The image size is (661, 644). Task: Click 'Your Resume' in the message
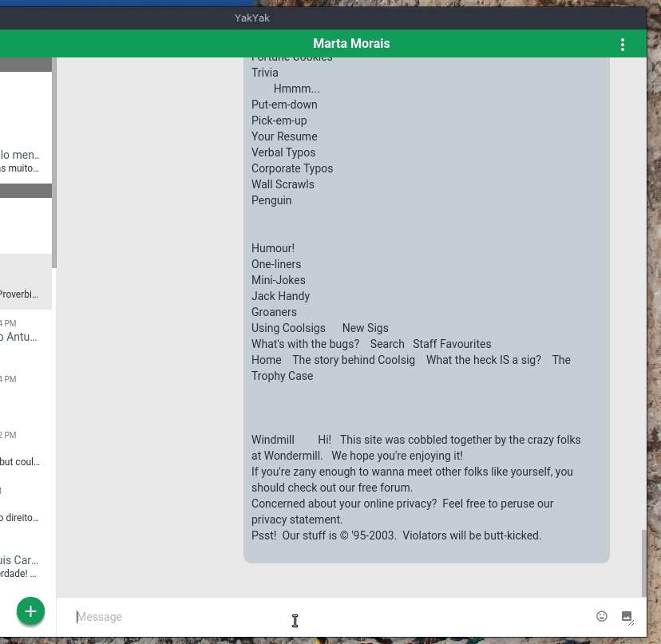(x=284, y=136)
